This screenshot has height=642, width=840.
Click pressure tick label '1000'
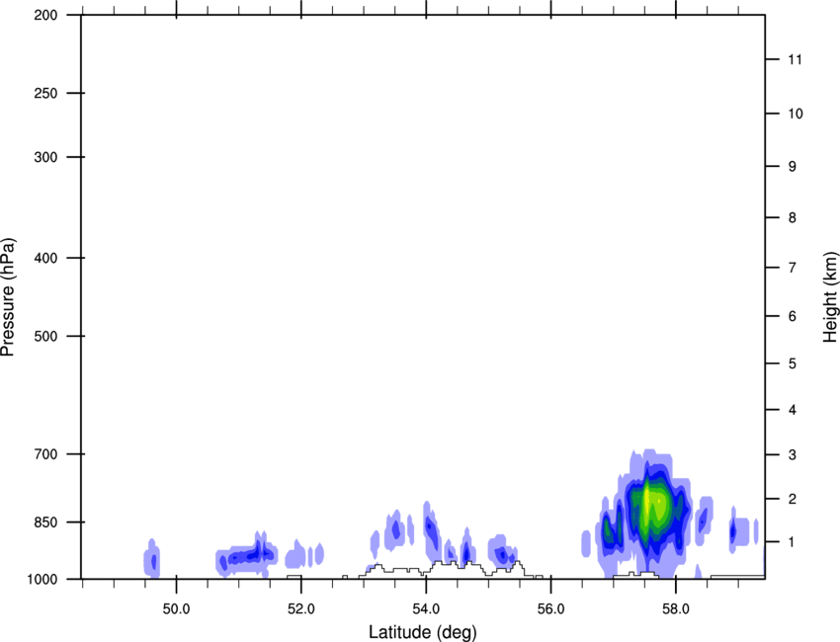coord(42,580)
